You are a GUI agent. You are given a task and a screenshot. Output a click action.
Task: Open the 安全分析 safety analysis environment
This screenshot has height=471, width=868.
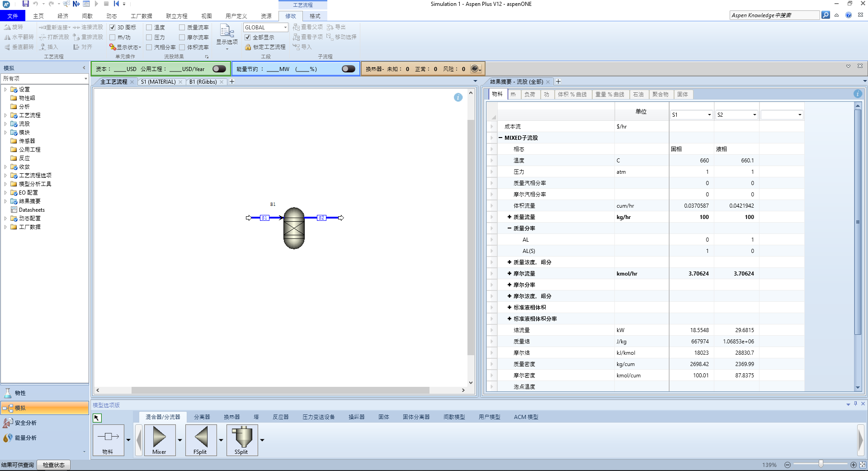[45, 423]
